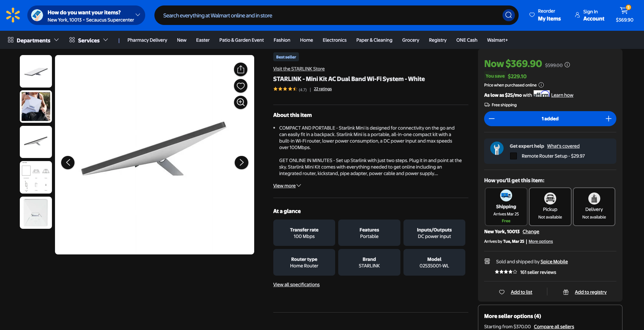
Task: Open the Pharmacy Delivery nav item
Action: [x=147, y=40]
